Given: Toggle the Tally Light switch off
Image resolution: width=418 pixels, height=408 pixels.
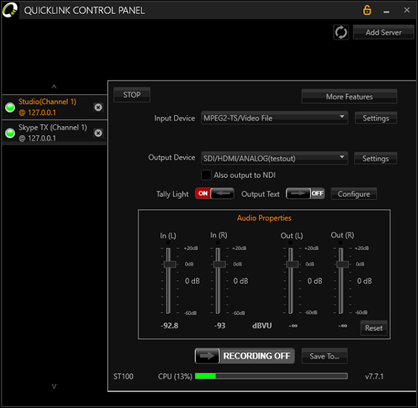Looking at the screenshot, I should (215, 194).
